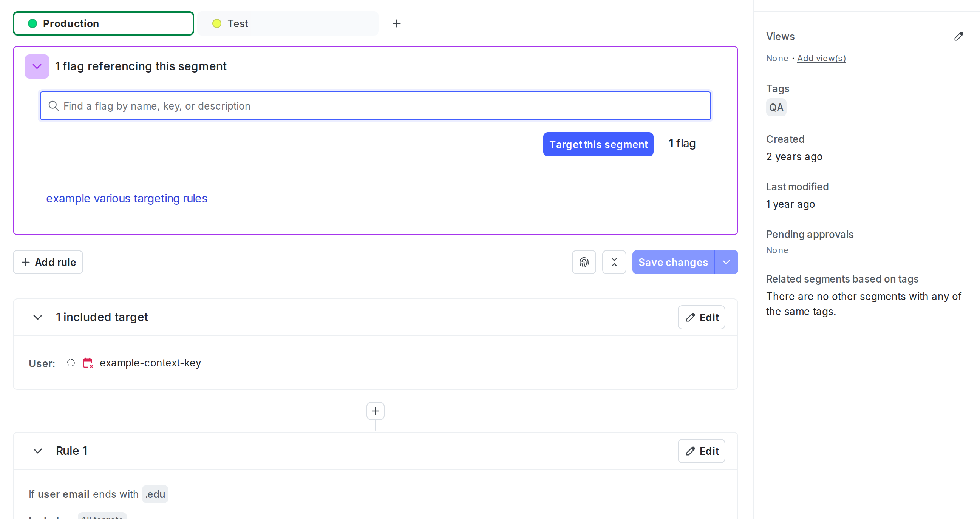Click the pencil icon next to Views
980x519 pixels.
pyautogui.click(x=959, y=36)
